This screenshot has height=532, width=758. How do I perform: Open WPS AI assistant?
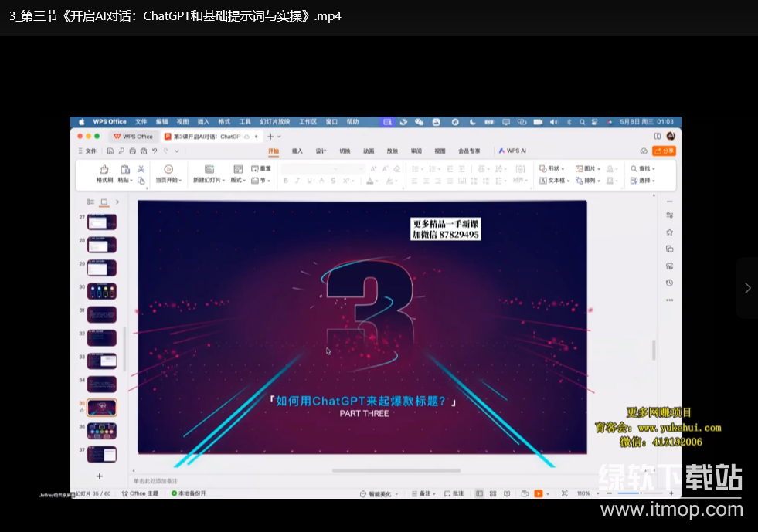tap(512, 151)
